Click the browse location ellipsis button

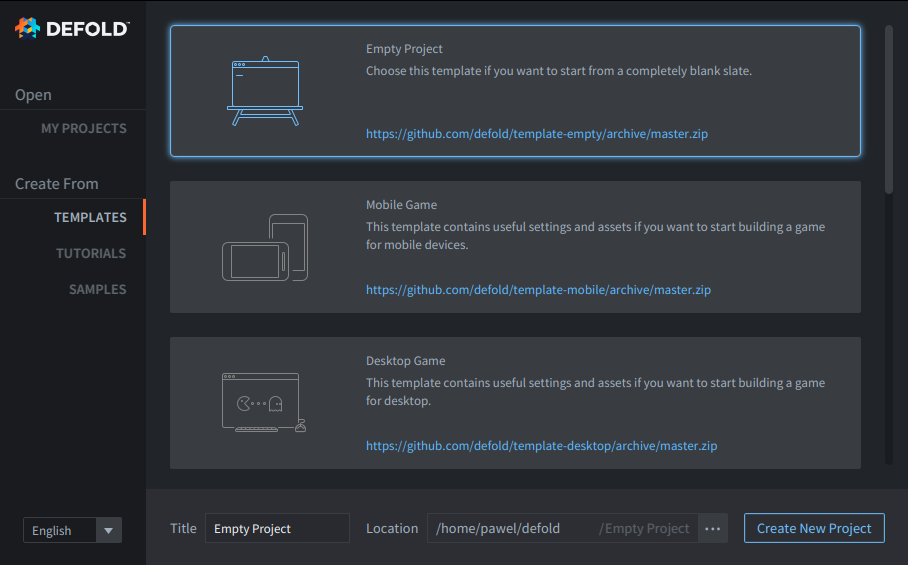click(712, 529)
